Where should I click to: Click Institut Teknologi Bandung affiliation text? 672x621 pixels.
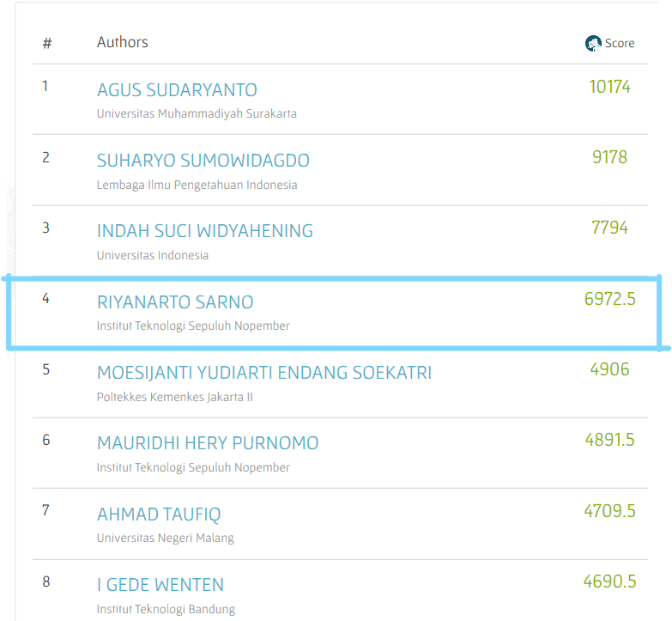(165, 608)
